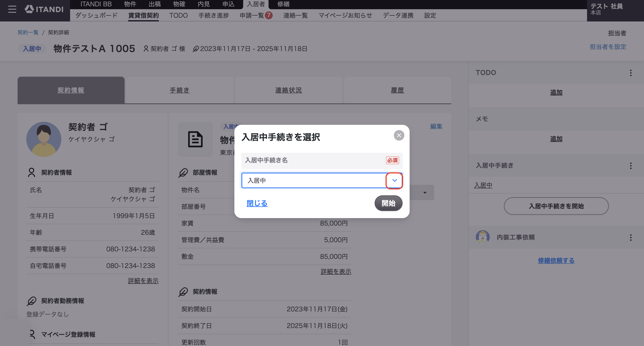Screen dimensions: 644x346
Task: Open the 修繕 top navigation item
Action: (x=283, y=4)
